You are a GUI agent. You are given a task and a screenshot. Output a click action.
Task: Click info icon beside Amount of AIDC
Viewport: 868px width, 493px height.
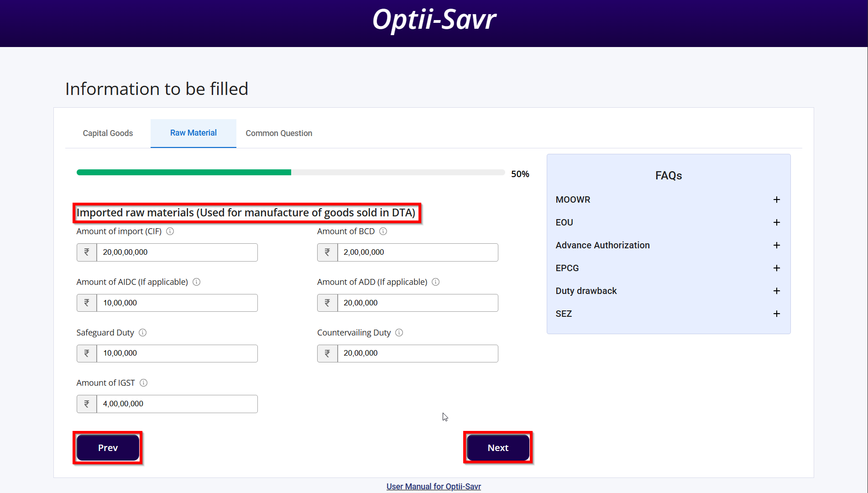click(196, 282)
